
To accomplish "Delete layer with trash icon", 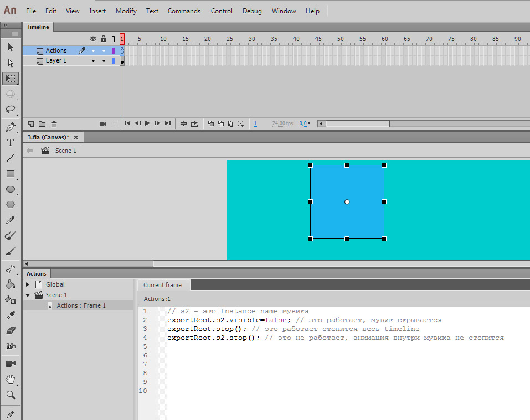I will tap(54, 124).
